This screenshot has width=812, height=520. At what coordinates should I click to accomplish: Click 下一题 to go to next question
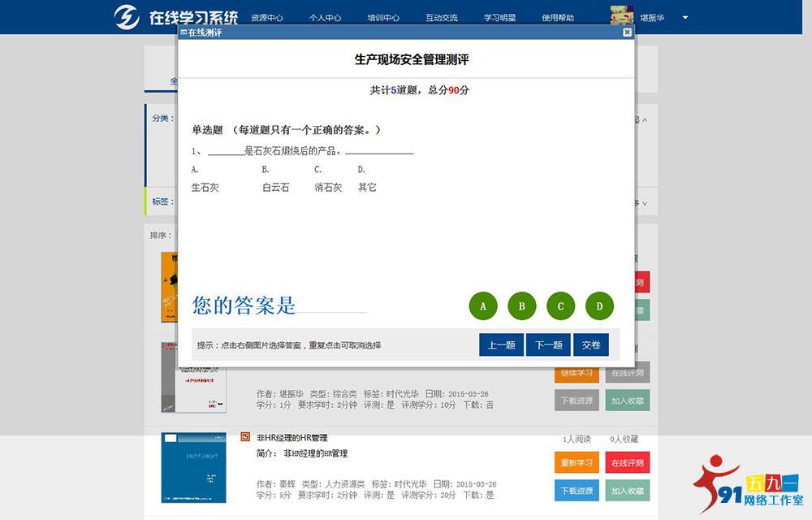pos(547,344)
